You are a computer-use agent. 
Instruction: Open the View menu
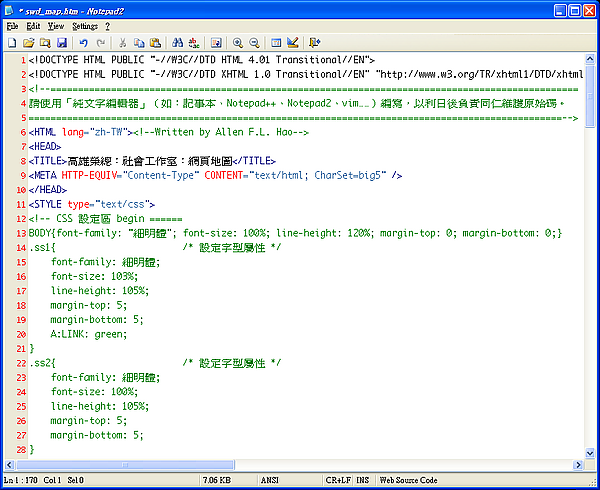(x=56, y=26)
